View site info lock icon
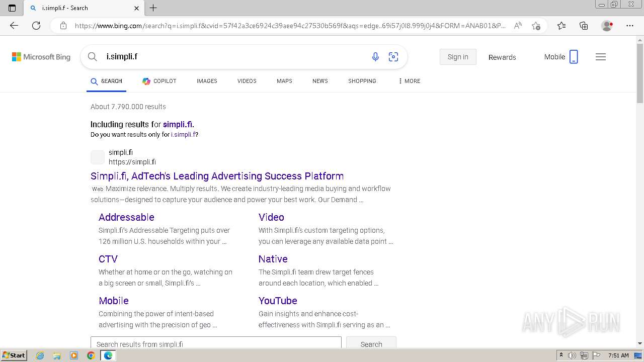 point(63,26)
